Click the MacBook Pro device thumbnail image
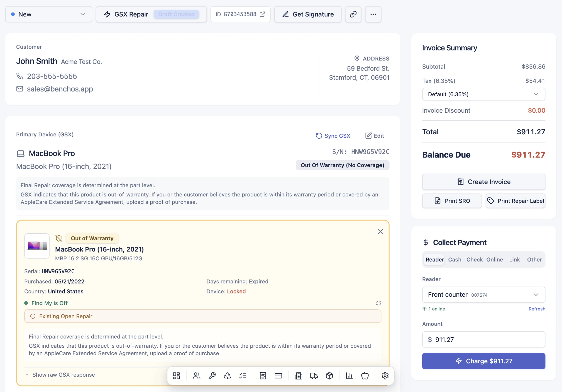 (x=37, y=246)
